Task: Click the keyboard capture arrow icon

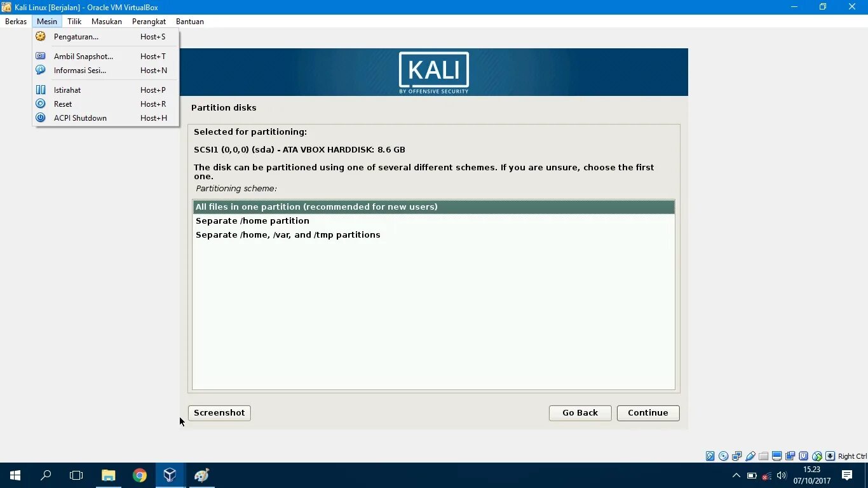Action: 830,456
